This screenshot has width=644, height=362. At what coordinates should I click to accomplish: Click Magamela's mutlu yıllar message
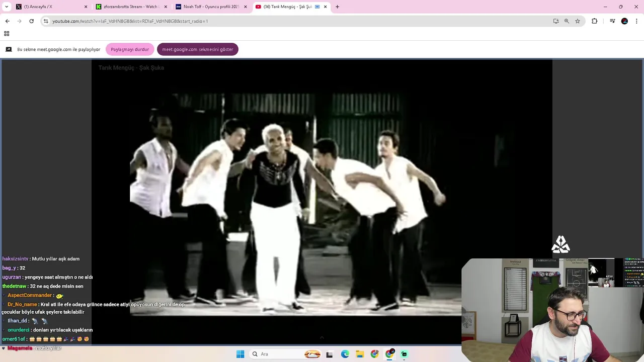pyautogui.click(x=34, y=348)
